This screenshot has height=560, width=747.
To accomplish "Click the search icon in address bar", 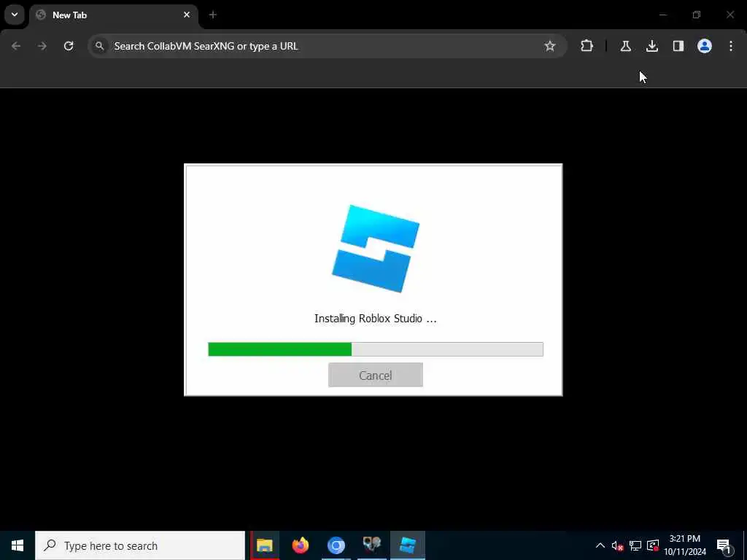I will click(99, 46).
